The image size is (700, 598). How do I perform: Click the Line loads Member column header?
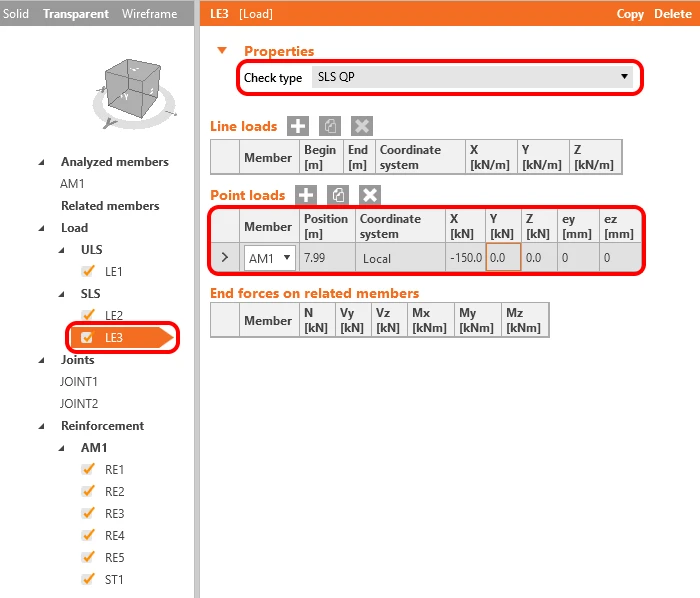point(269,157)
